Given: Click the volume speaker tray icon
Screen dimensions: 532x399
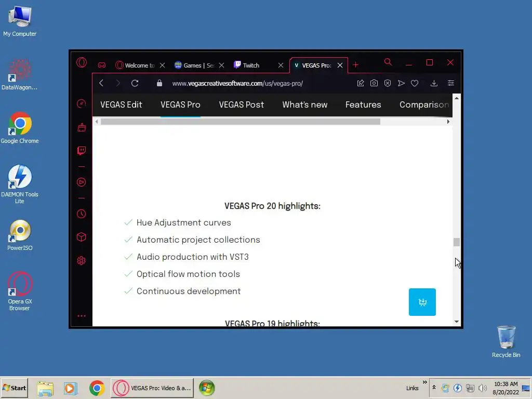Looking at the screenshot, I should click(482, 388).
